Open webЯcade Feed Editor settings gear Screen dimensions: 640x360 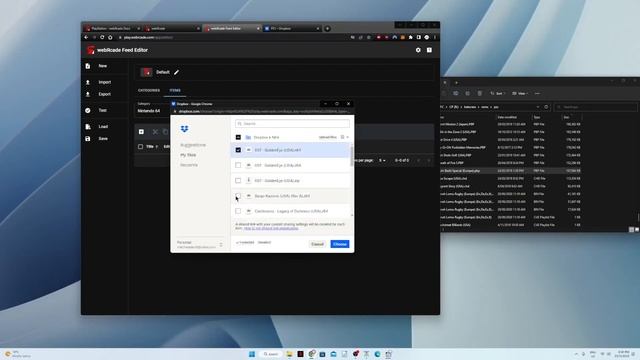[x=418, y=50]
